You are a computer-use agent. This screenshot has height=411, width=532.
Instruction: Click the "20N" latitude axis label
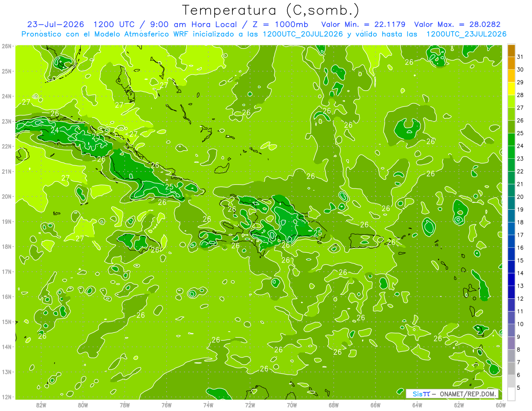7,196
